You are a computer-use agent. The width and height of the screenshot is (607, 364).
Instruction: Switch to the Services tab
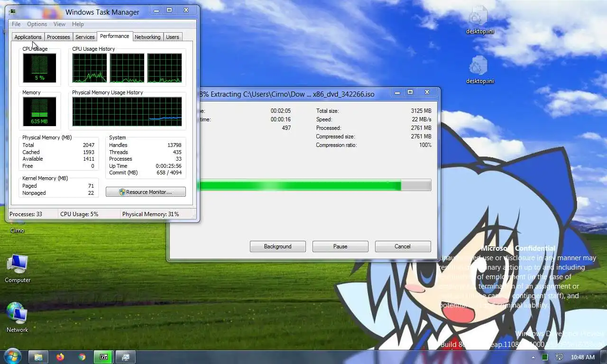[85, 37]
